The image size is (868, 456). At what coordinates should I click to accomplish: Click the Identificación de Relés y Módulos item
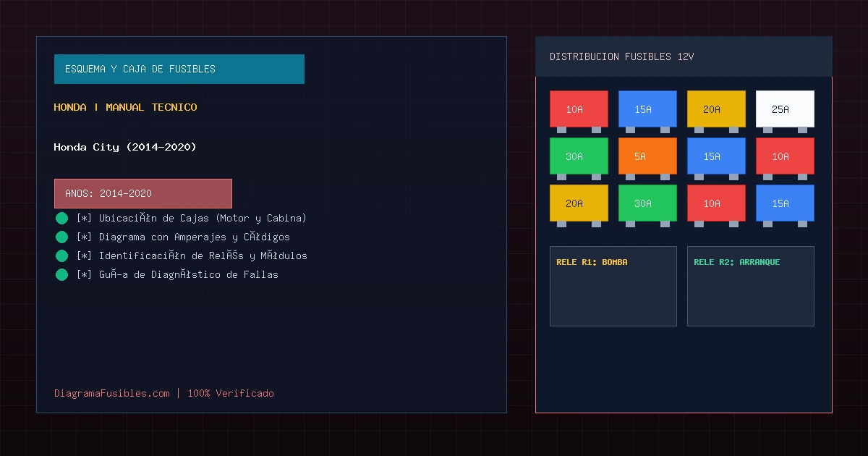pyautogui.click(x=192, y=256)
